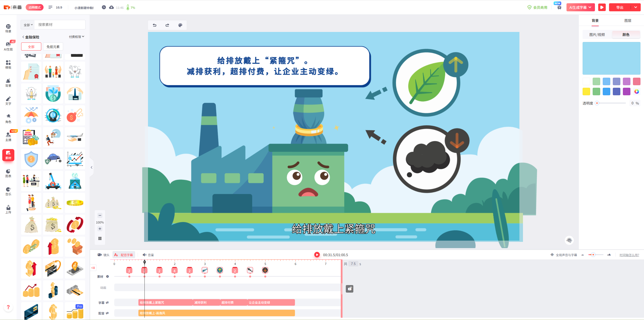The width and height of the screenshot is (644, 320).
Task: Click the lock icon beside the timeline
Action: 349,289
